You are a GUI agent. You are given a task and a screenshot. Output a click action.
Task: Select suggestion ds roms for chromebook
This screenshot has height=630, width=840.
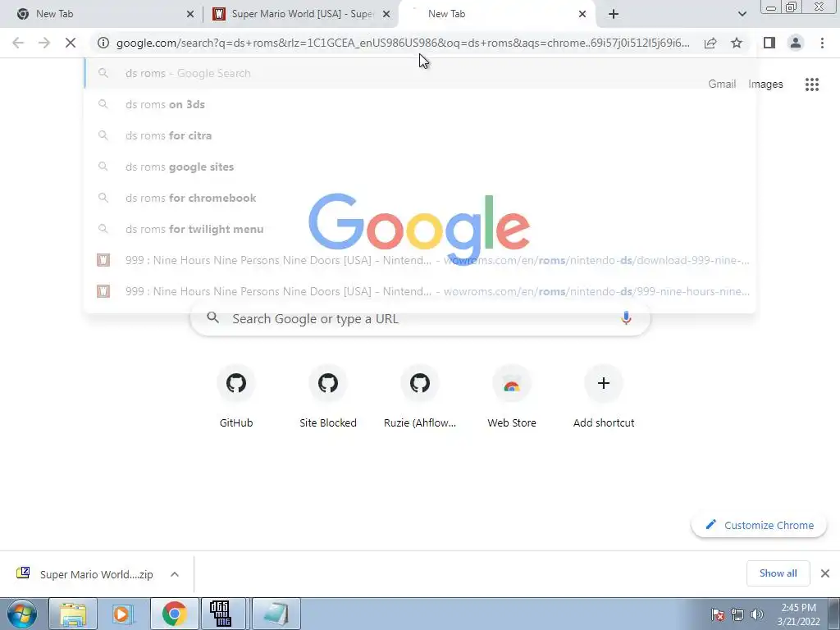[x=419, y=198]
